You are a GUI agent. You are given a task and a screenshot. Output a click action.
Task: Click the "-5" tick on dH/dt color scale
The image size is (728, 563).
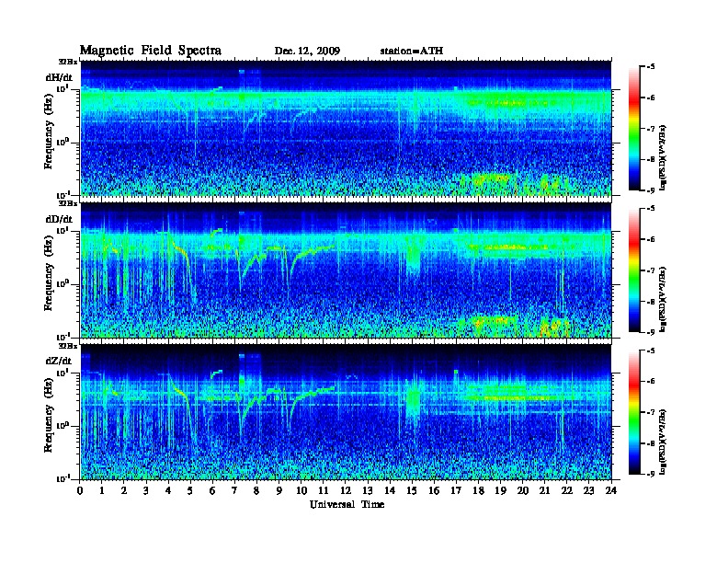[x=651, y=66]
